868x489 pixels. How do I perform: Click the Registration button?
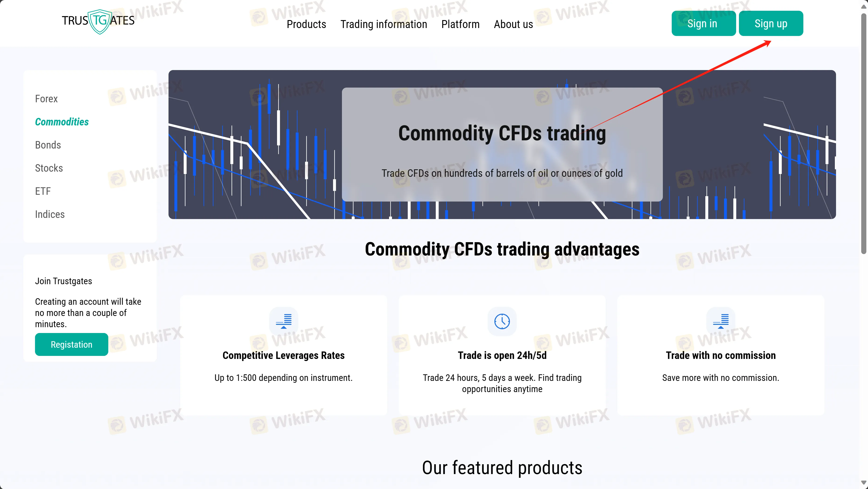tap(71, 344)
